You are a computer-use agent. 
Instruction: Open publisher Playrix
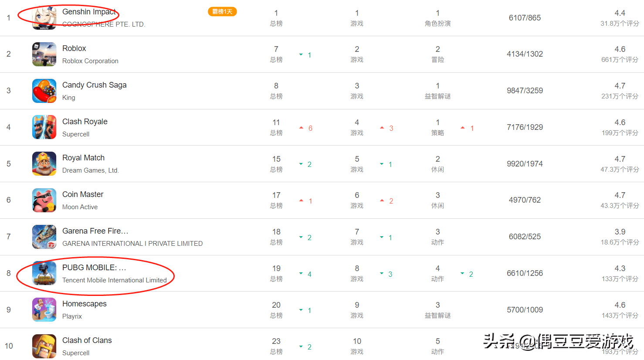pos(72,316)
